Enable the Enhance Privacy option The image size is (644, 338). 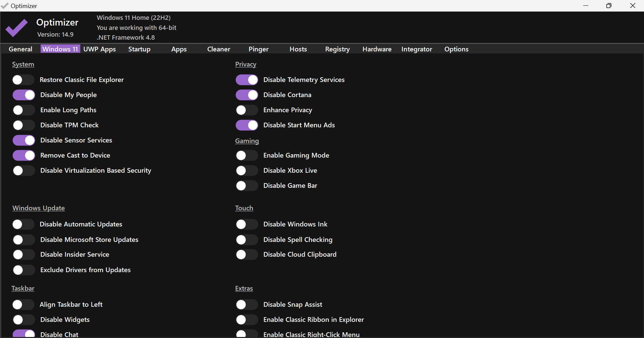247,110
